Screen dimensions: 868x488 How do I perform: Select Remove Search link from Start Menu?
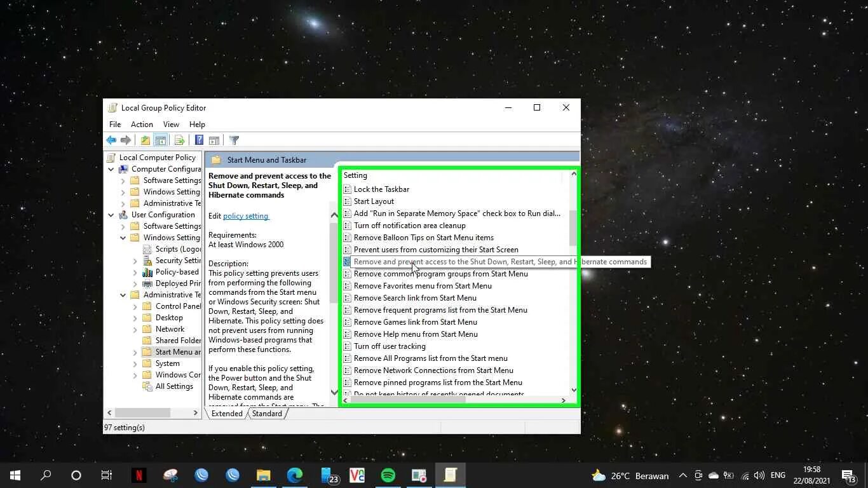415,298
